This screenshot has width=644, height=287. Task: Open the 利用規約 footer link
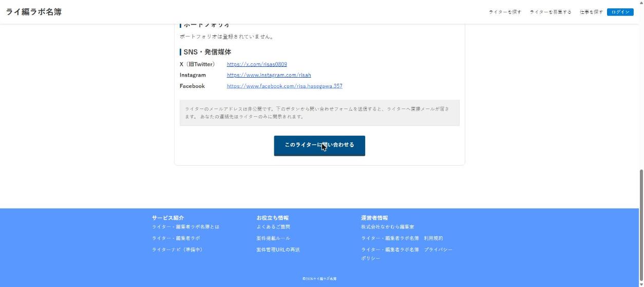coord(402,238)
